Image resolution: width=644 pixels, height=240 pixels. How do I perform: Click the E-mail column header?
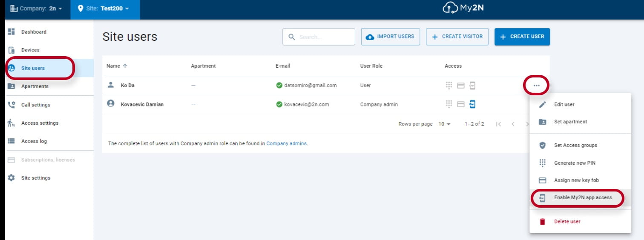283,66
